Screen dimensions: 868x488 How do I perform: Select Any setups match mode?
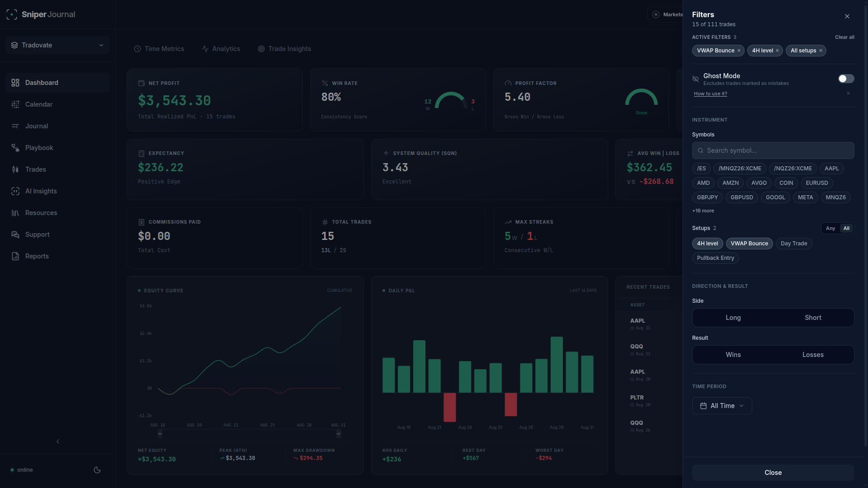[x=830, y=228]
